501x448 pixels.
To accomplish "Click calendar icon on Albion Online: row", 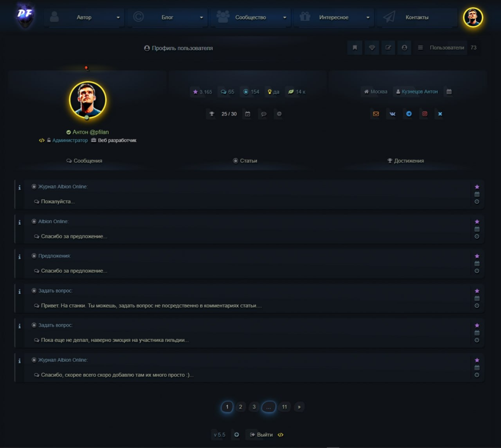I will pyautogui.click(x=477, y=229).
